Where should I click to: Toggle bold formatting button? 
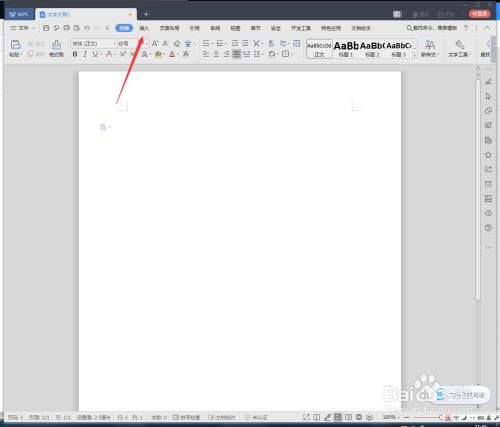pos(75,54)
